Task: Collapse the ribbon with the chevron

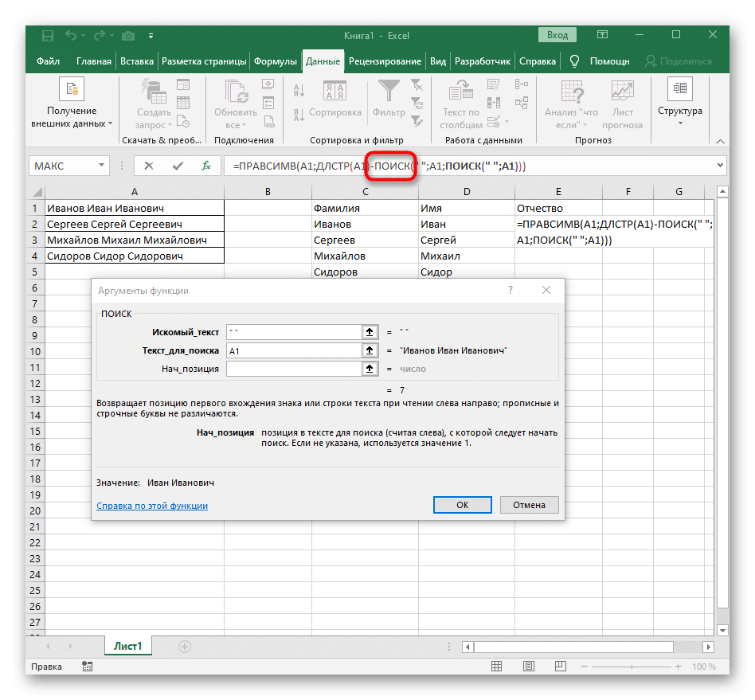Action: 721,140
